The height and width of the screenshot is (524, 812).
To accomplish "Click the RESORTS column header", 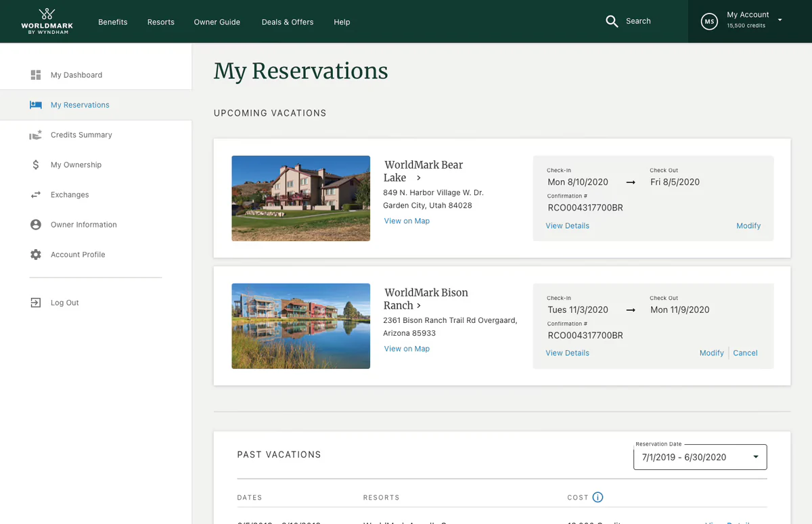I will coord(382,498).
